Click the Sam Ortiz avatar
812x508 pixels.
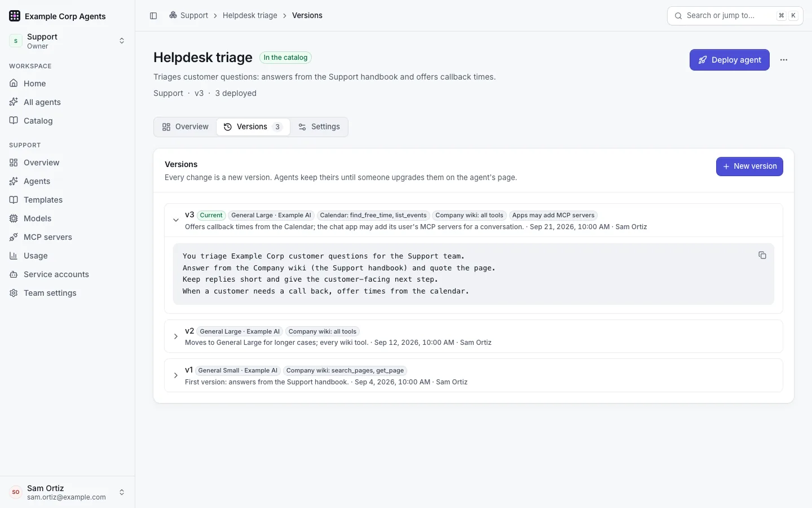coord(16,492)
